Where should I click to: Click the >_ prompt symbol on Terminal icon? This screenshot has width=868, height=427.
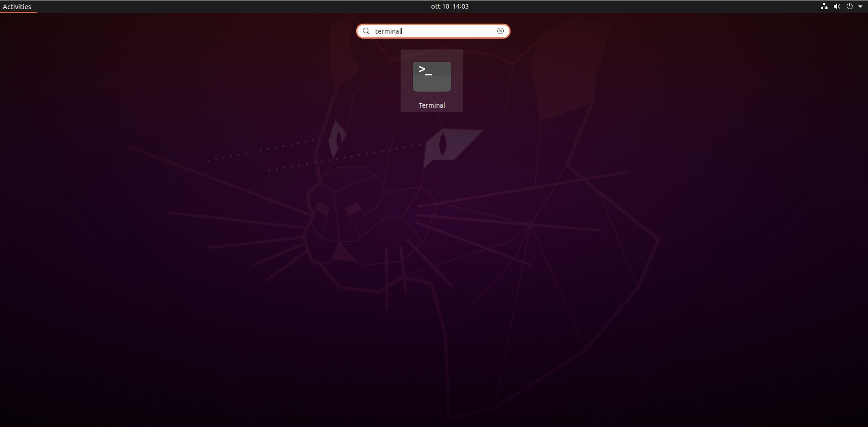(x=425, y=70)
